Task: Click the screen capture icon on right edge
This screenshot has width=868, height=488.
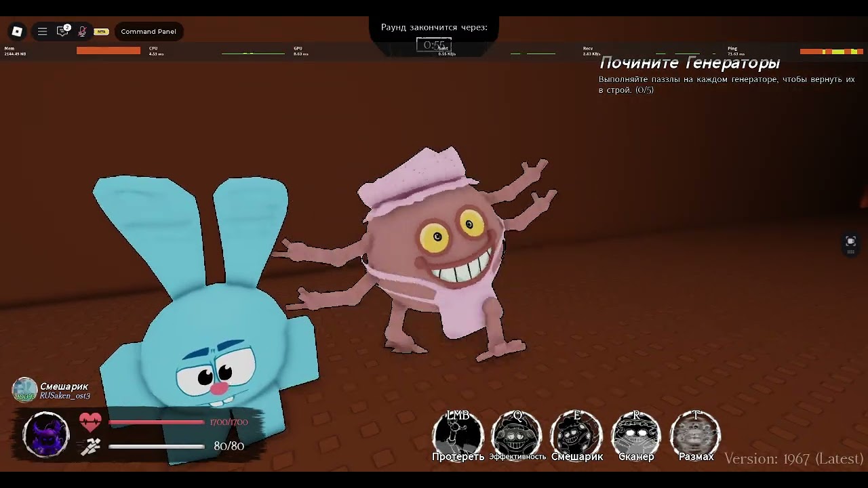Action: pos(851,242)
